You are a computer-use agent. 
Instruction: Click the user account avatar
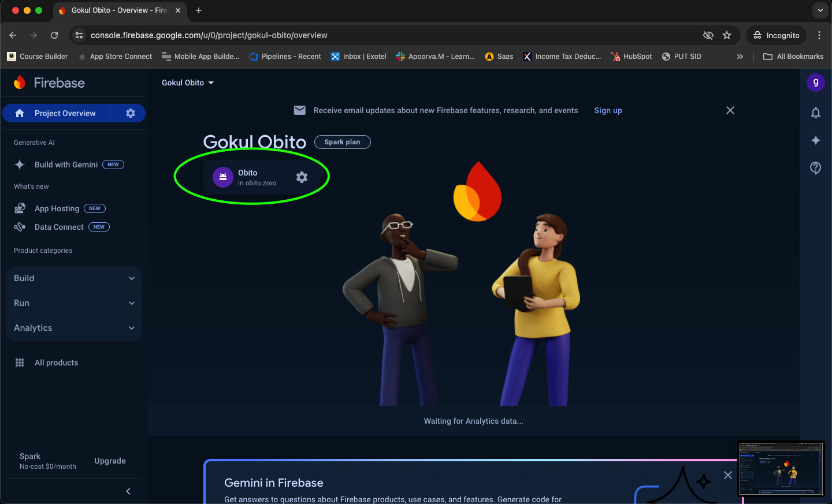815,83
